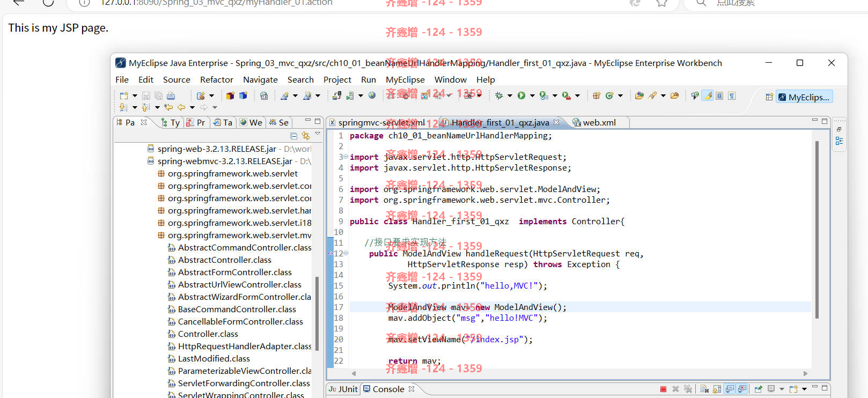Click the Deploy to server toolbar icon
Screen dimensions: 868x398
pos(336,95)
